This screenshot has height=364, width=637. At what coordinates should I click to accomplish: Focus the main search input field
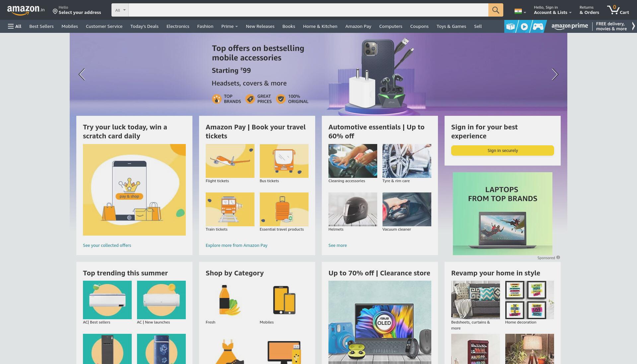pyautogui.click(x=309, y=10)
